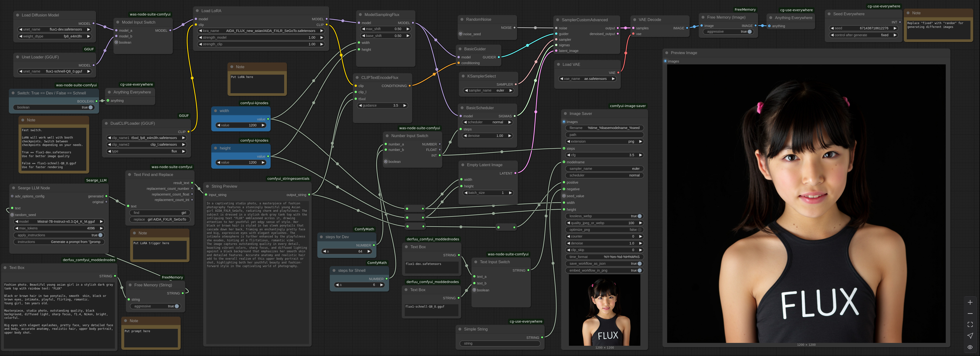Collapse the Text Input Switch node via title dot
980x356 pixels.
476,262
